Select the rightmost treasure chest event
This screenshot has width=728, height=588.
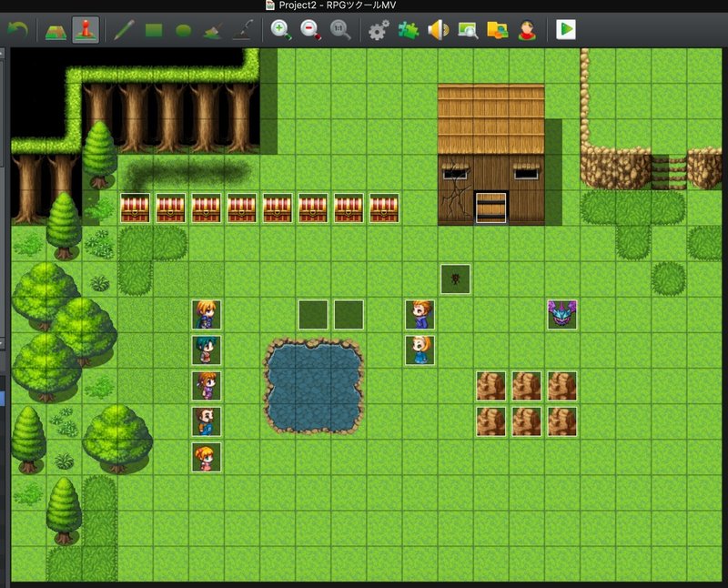click(x=384, y=208)
